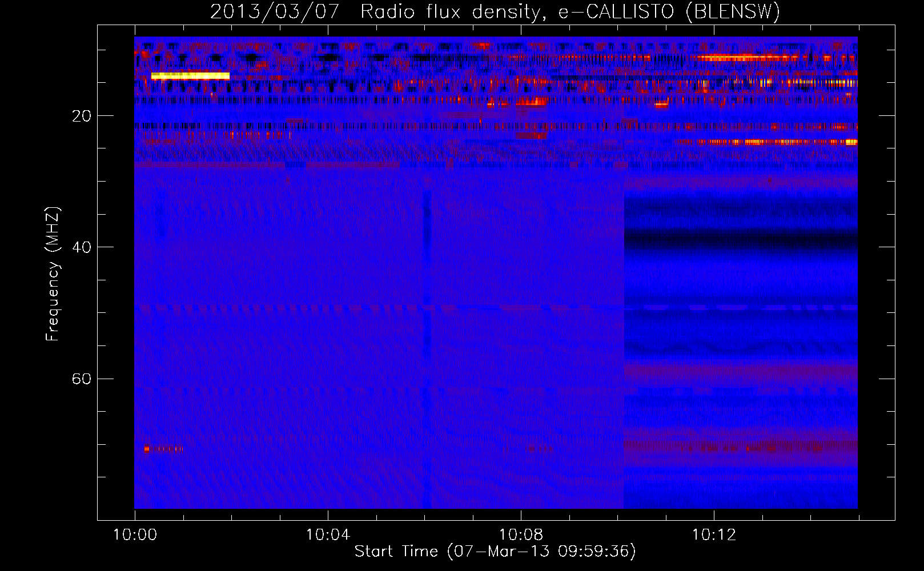The image size is (924, 571).
Task: Click the 'Start Time (07-Mar-13 09:59:36)' caption
Action: point(495,551)
